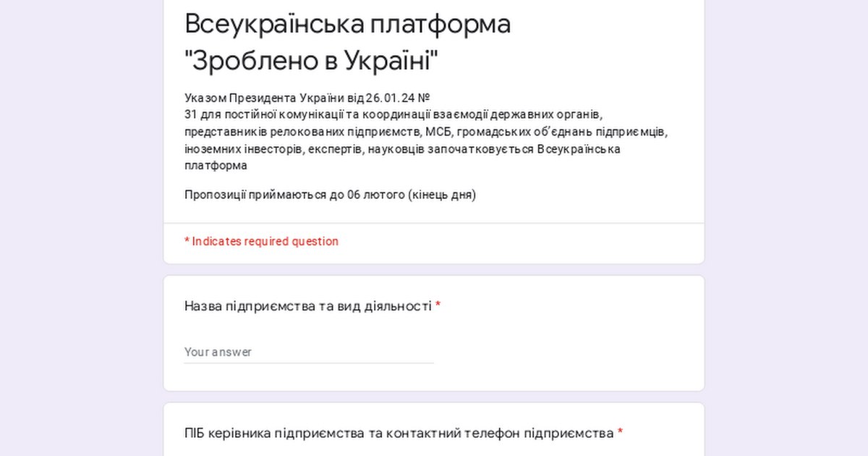
Task: Click the form title "Всеукраїнська платформа"
Action: point(347,24)
